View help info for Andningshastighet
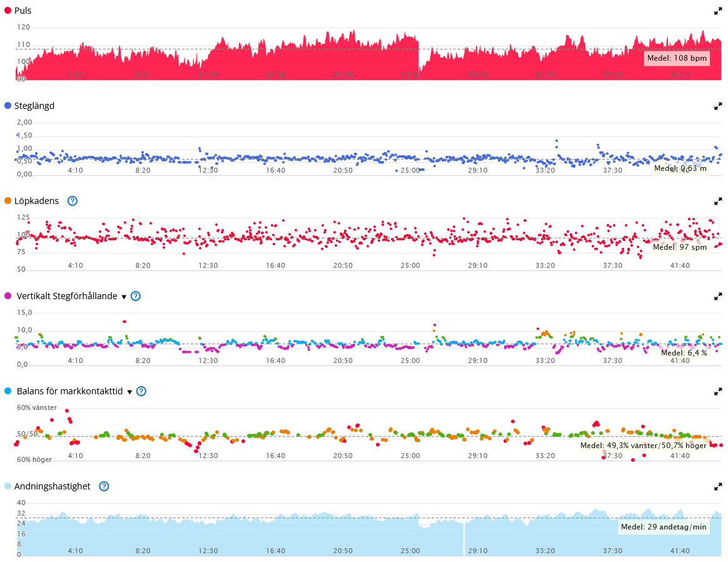The width and height of the screenshot is (728, 562). (104, 486)
